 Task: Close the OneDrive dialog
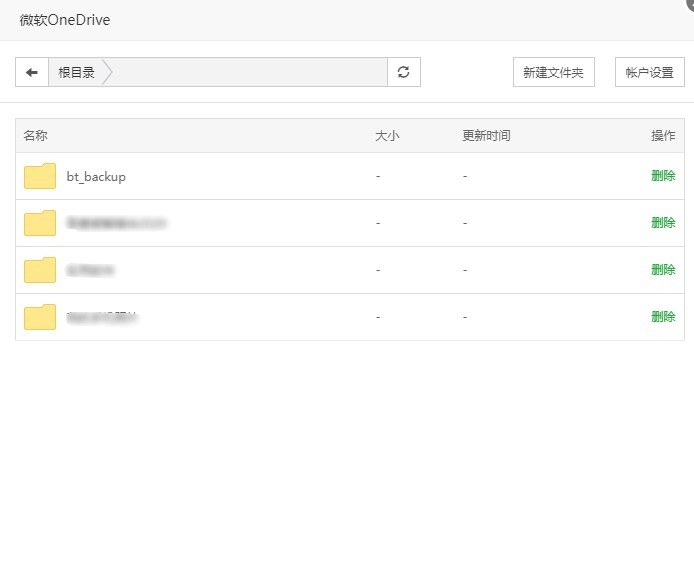690,2
